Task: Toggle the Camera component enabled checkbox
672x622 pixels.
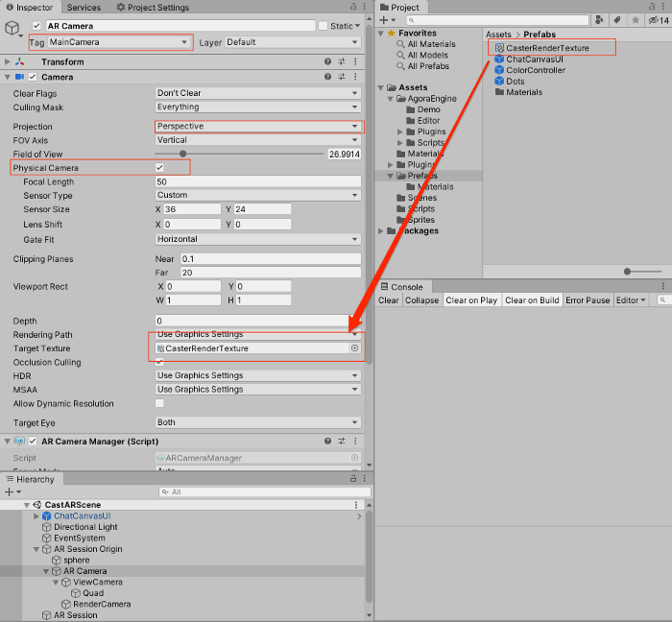Action: coord(33,77)
